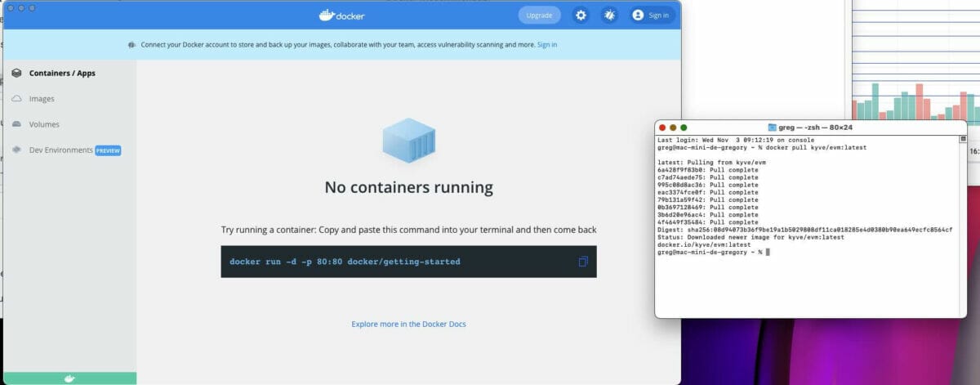Click the Volumes drive icon in sidebar

[16, 124]
